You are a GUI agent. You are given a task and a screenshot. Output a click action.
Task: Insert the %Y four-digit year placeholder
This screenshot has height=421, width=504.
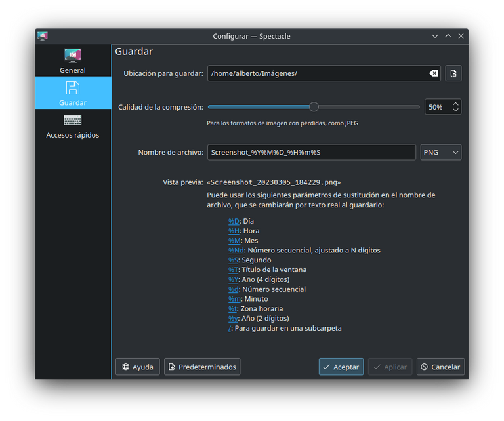[x=233, y=279]
